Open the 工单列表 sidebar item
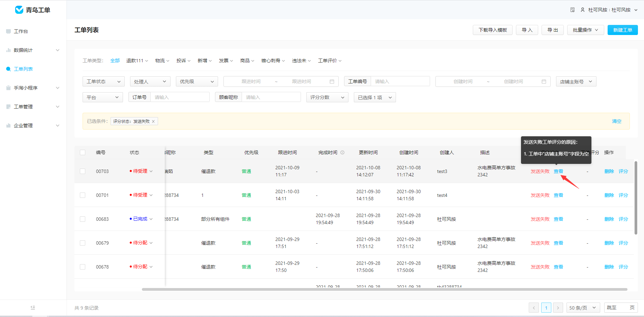Screen dimensions: 644x317 [23, 69]
